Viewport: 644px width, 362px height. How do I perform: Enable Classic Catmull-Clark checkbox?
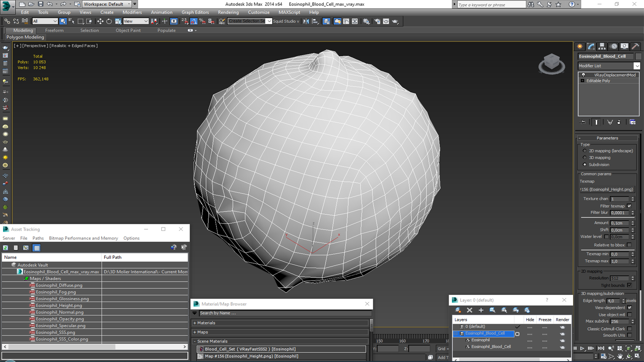630,329
